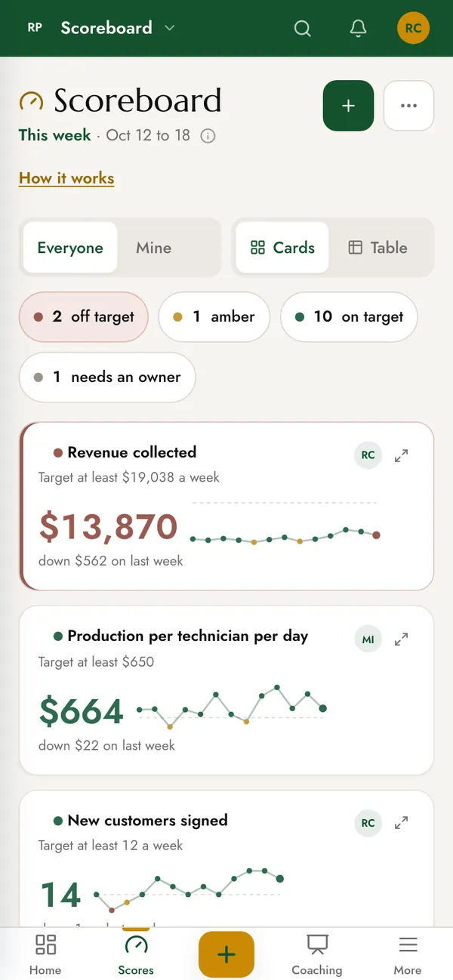
Task: Toggle the 10 on target filter chip
Action: tap(349, 317)
